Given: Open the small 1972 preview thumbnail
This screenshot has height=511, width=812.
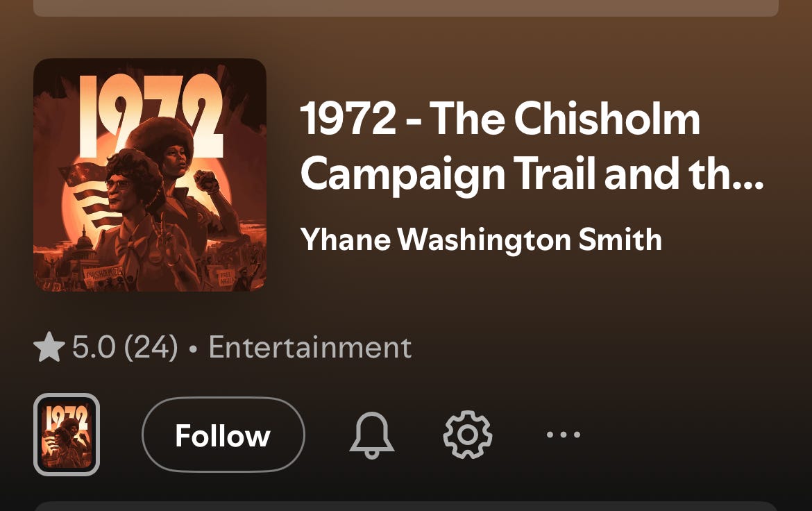Looking at the screenshot, I should click(67, 435).
